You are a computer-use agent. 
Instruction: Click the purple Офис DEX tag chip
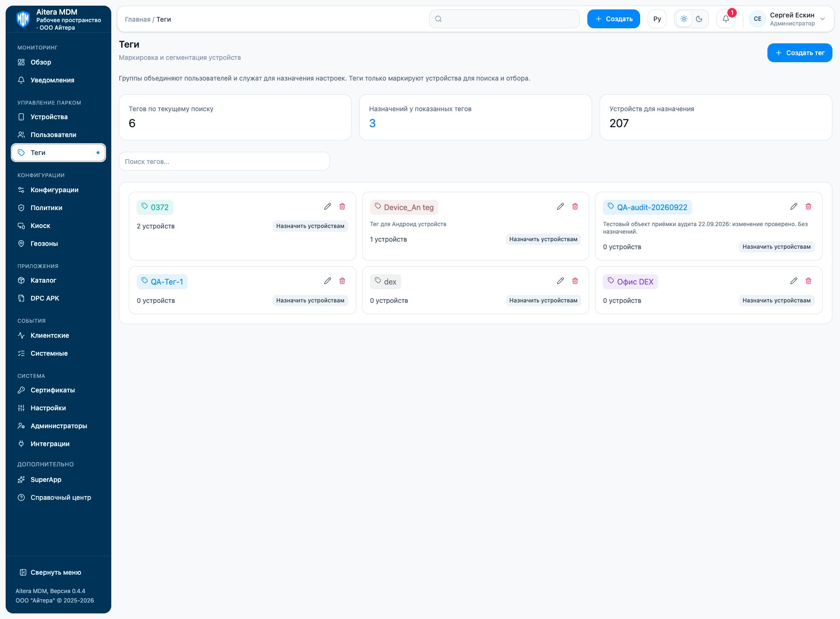tap(630, 282)
